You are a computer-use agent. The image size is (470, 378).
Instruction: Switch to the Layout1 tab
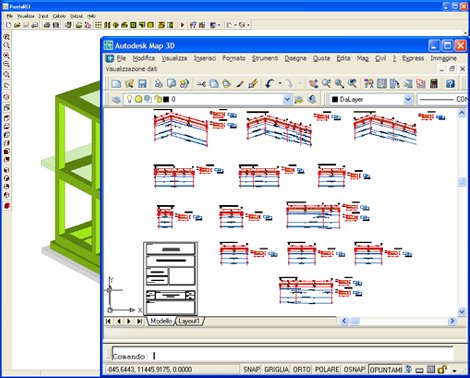coord(189,321)
